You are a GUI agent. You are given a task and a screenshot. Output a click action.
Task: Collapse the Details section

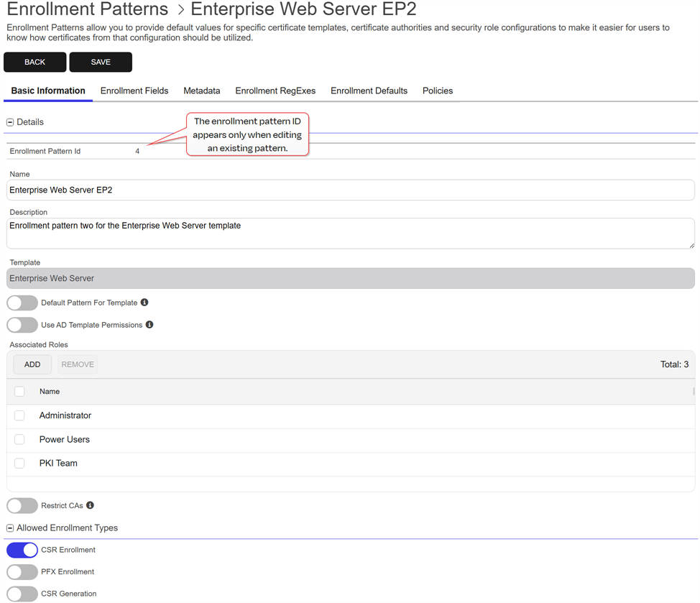tap(10, 122)
